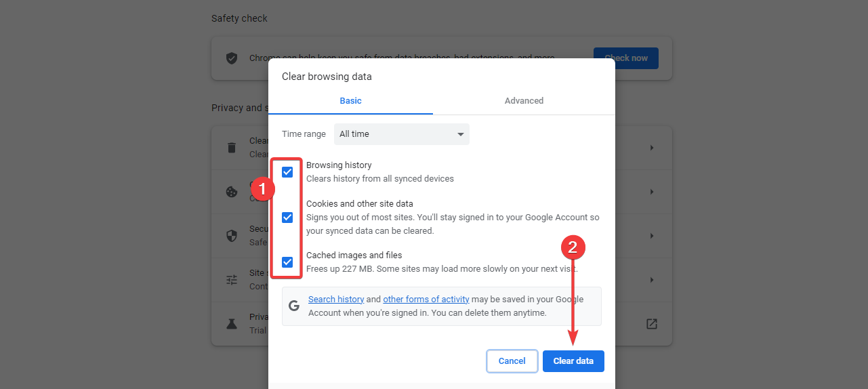868x389 pixels.
Task: Uncheck the Browsing history checkbox
Action: point(287,172)
